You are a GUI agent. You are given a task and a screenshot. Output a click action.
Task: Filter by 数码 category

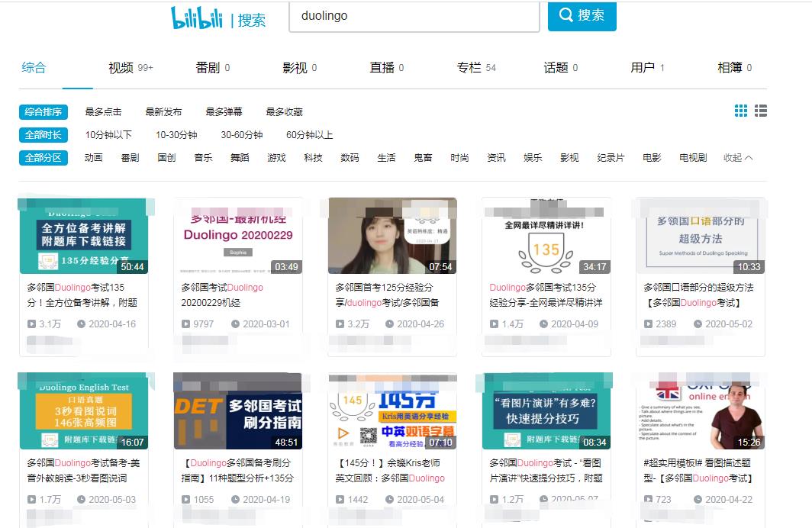pyautogui.click(x=350, y=158)
